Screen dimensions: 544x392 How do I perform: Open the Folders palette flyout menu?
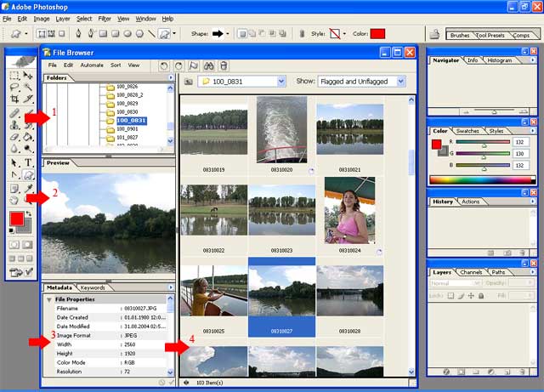[171, 77]
